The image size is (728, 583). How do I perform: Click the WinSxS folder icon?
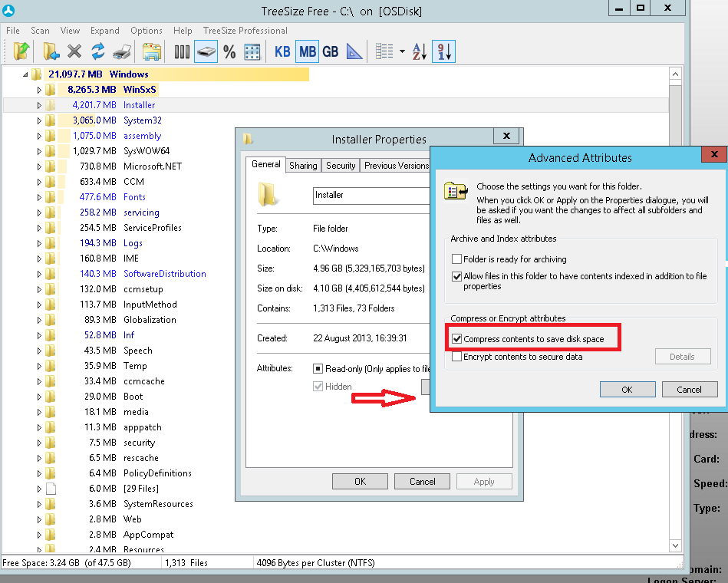[x=51, y=90]
